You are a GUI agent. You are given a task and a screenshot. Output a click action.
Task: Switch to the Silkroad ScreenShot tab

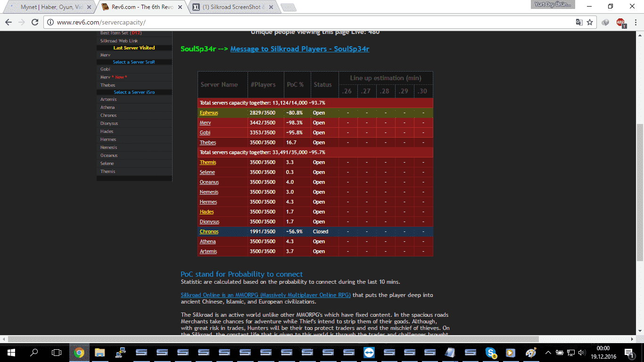[233, 8]
